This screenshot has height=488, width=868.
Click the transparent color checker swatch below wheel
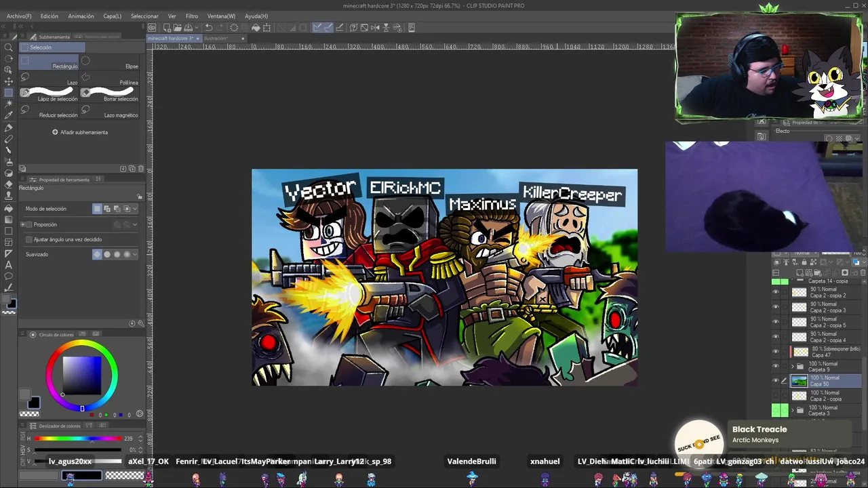[29, 413]
